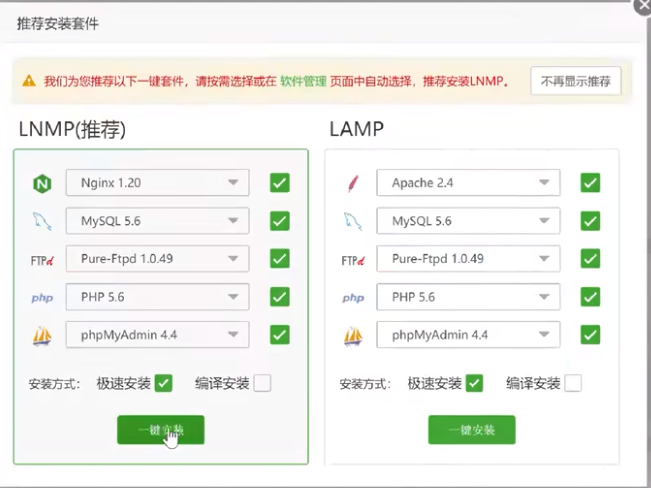The image size is (651, 488).
Task: Click 一键安装 button under LNMP
Action: [161, 430]
